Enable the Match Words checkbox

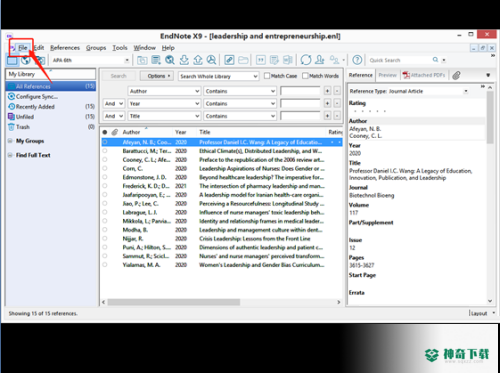pos(305,76)
